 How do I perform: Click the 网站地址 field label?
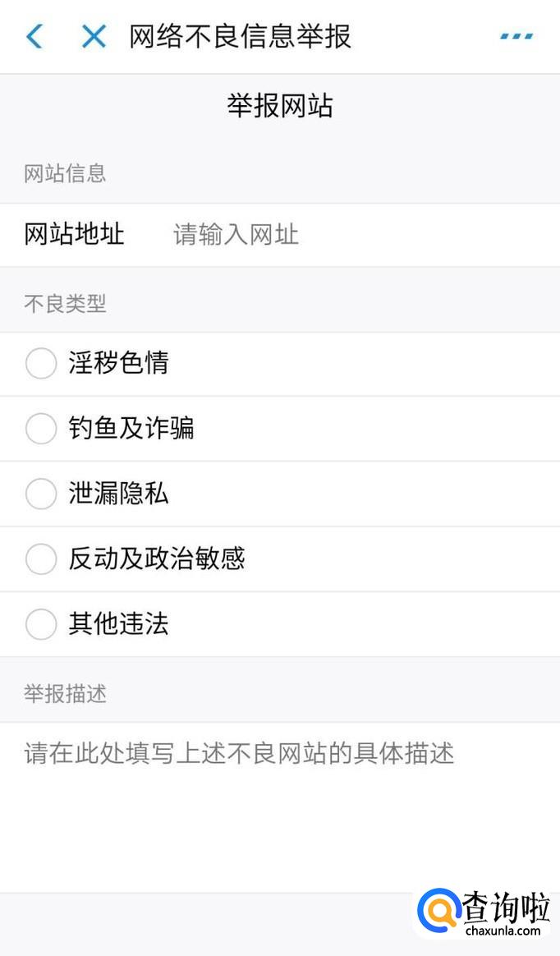click(74, 235)
